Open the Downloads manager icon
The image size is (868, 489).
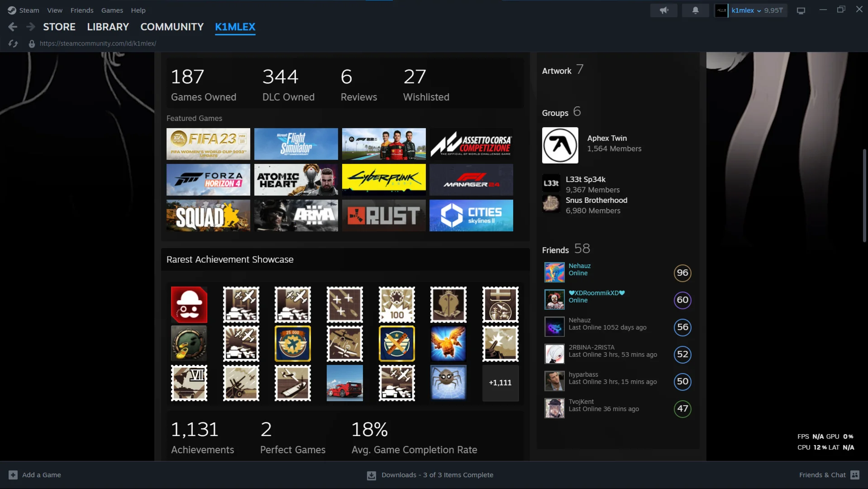(372, 475)
